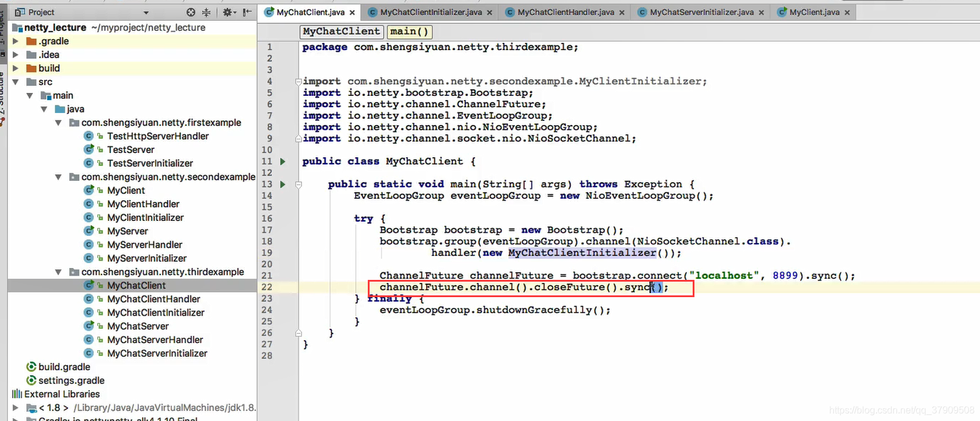980x421 pixels.
Task: Open TestServerInitializer class
Action: click(150, 163)
